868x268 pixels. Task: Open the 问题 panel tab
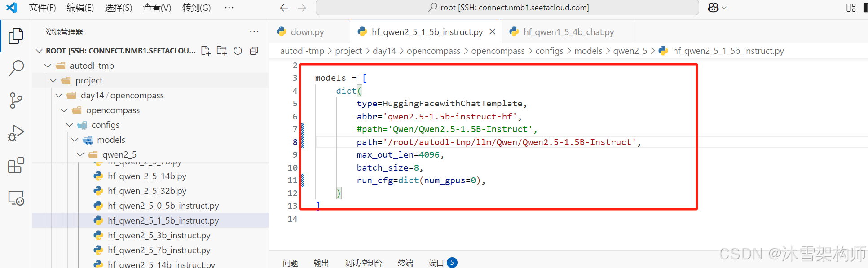tap(291, 263)
